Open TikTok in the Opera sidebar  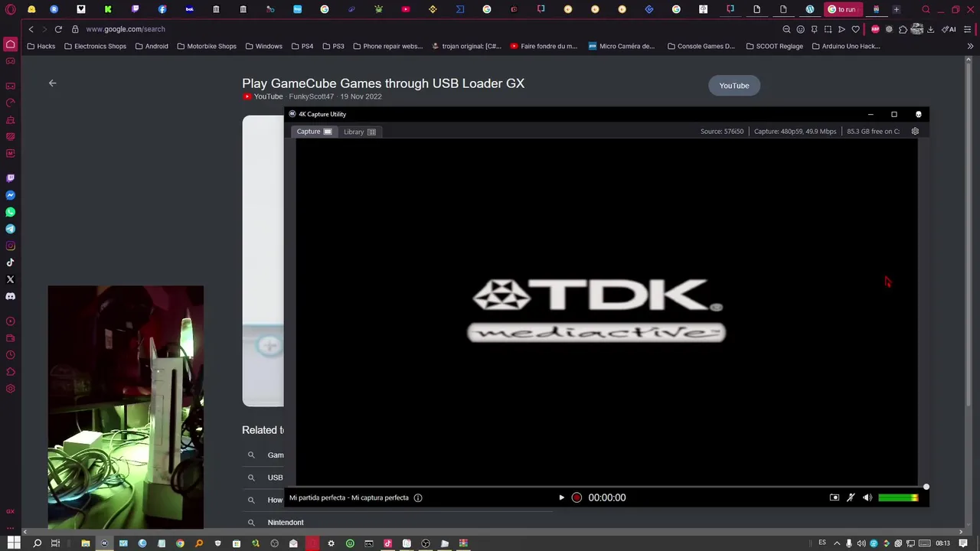click(x=11, y=262)
